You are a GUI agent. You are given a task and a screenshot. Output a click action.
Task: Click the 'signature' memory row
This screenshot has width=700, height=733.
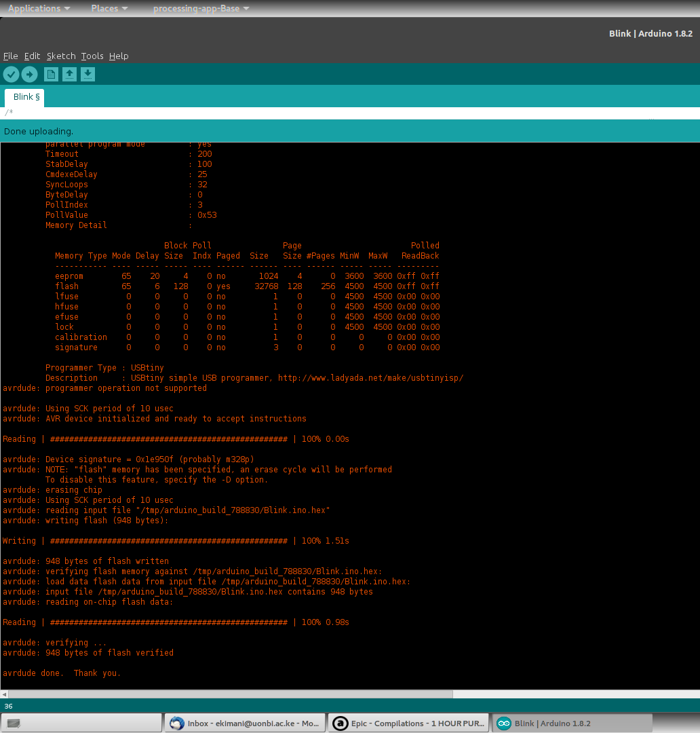(x=247, y=347)
